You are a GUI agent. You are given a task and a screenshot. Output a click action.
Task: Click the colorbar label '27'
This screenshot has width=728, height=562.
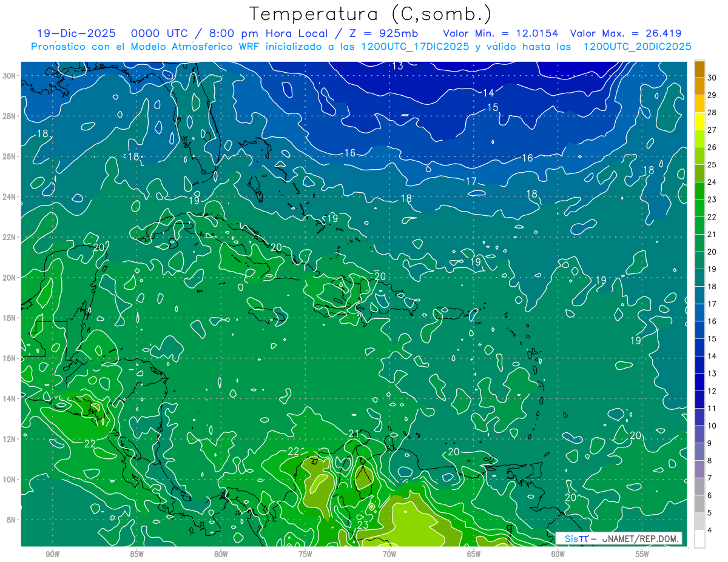pyautogui.click(x=712, y=130)
